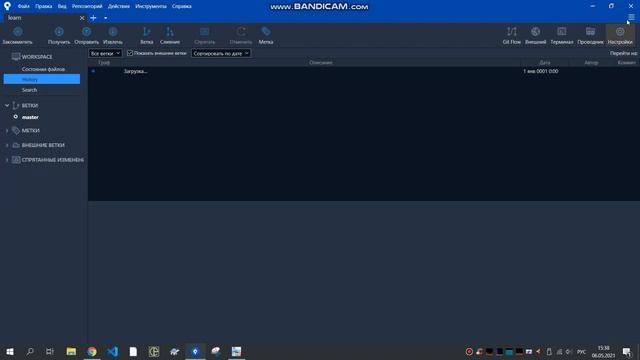This screenshot has height=360, width=640.
Task: Click the taskbar search icon
Action: point(30,351)
